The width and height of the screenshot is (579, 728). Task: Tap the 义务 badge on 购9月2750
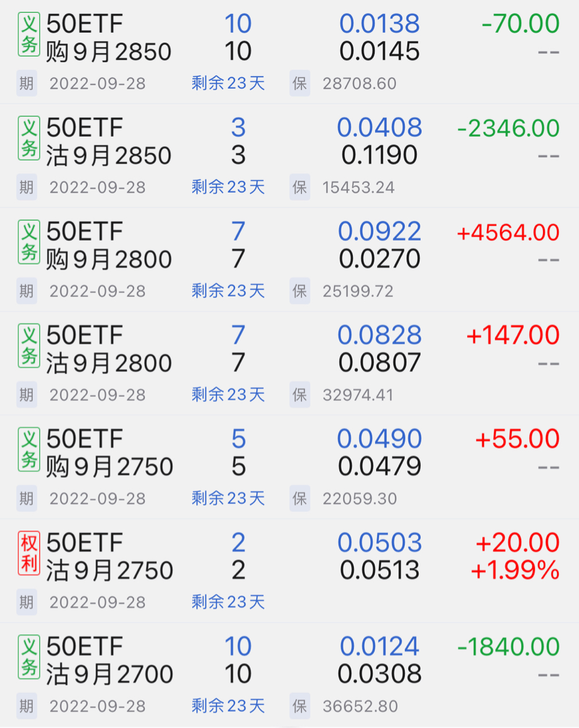click(x=29, y=449)
